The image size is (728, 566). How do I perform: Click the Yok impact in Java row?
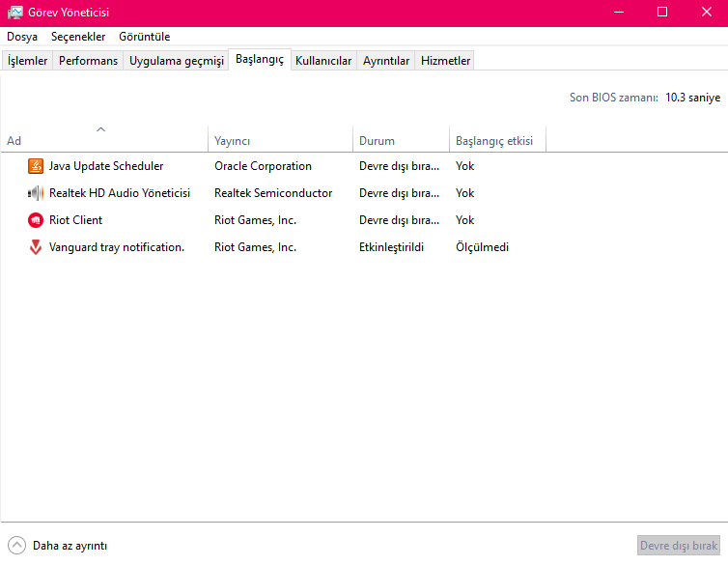coord(464,166)
